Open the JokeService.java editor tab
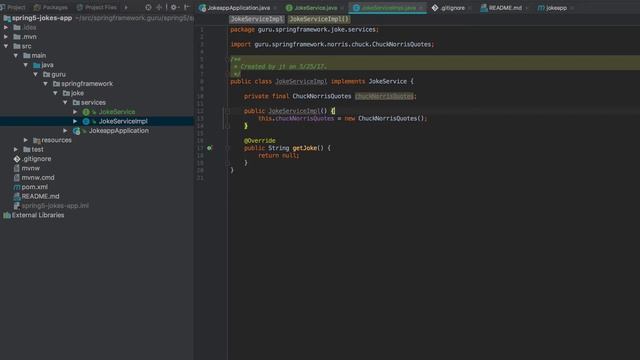 point(312,8)
